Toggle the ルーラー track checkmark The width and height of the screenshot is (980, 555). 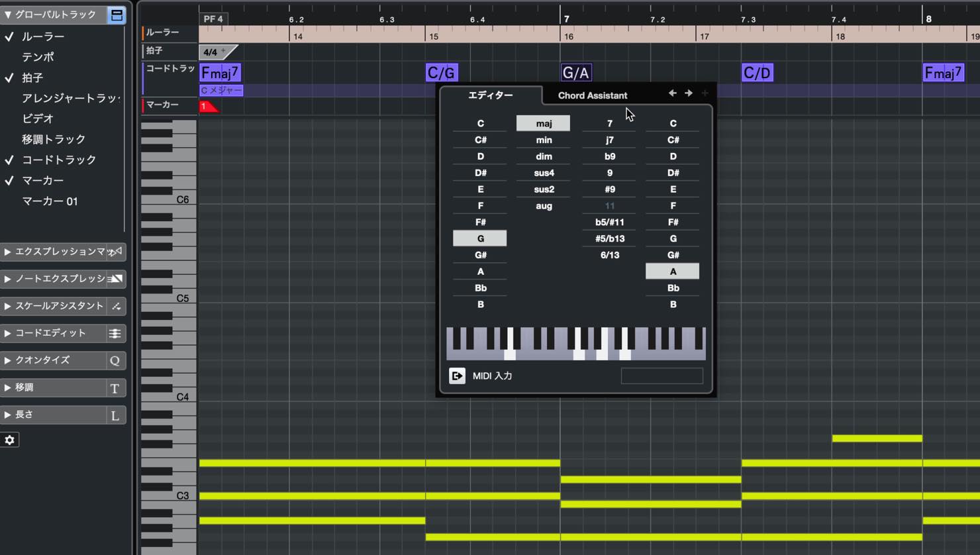click(9, 36)
